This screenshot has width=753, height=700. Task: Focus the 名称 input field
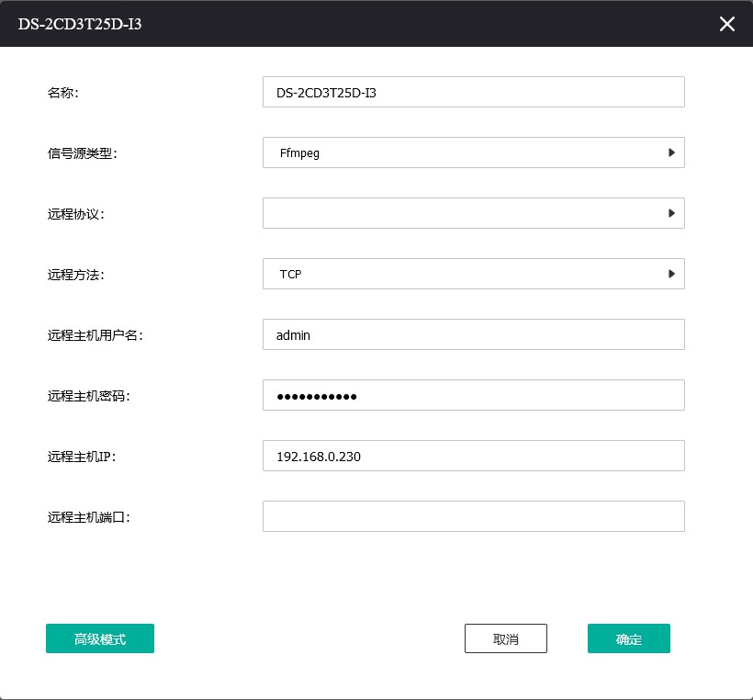point(473,92)
